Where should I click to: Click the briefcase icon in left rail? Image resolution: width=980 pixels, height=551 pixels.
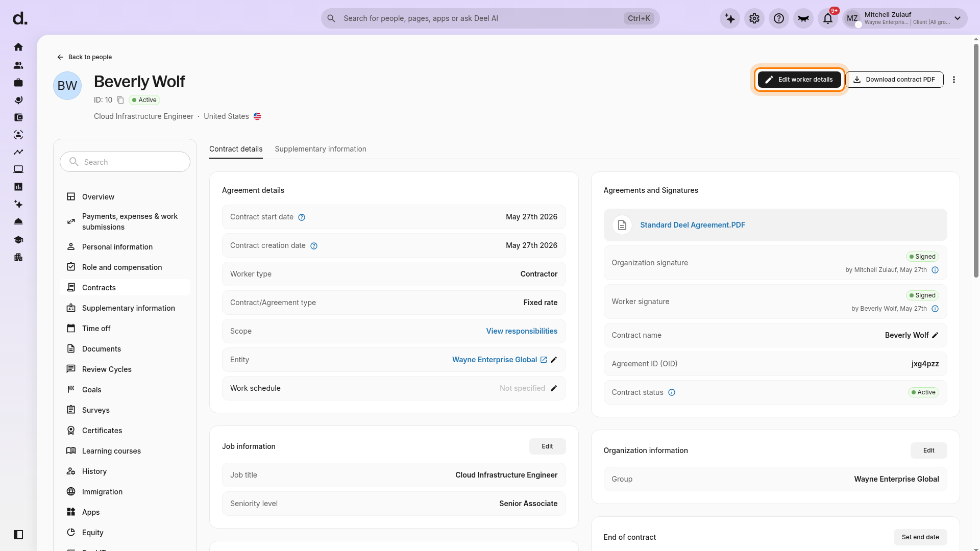tap(18, 83)
